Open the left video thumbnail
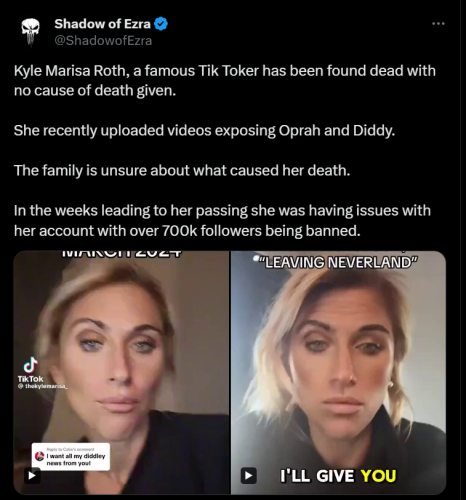Image resolution: width=466 pixels, height=500 pixels. click(122, 372)
